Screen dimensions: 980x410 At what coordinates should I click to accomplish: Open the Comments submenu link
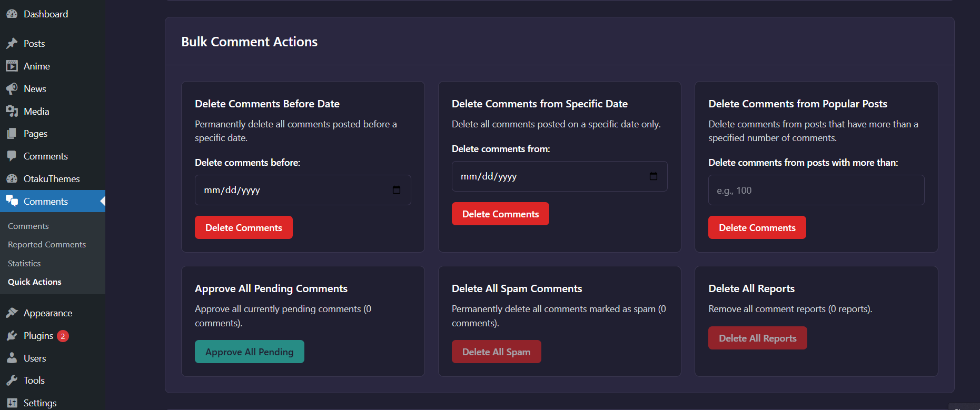(28, 226)
